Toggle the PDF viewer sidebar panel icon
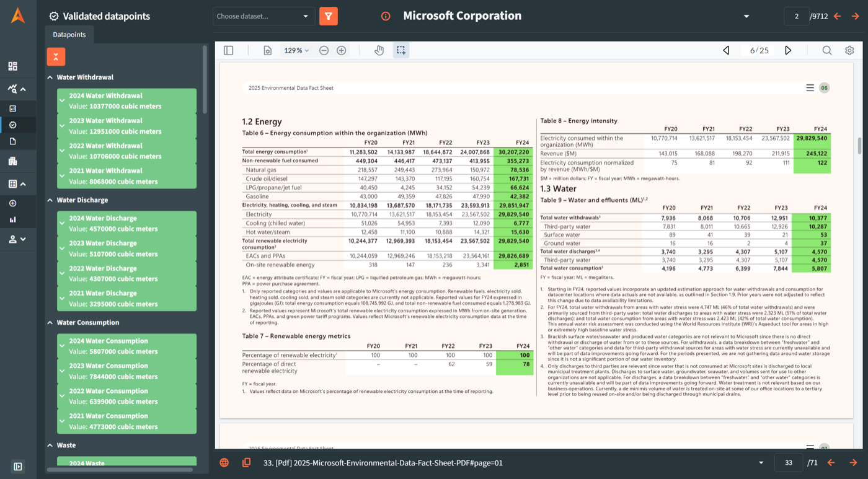868x479 pixels. point(229,50)
